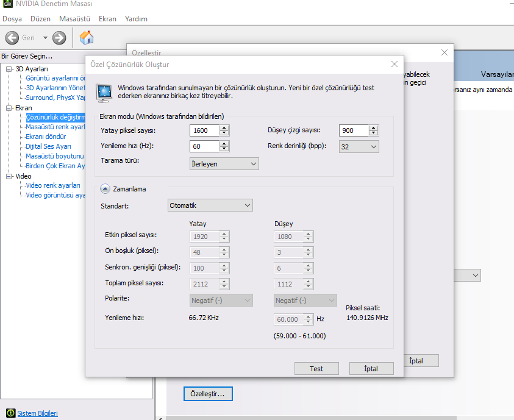The image size is (514, 420).
Task: Open the Renk derinliği (bpp) dropdown
Action: click(359, 147)
